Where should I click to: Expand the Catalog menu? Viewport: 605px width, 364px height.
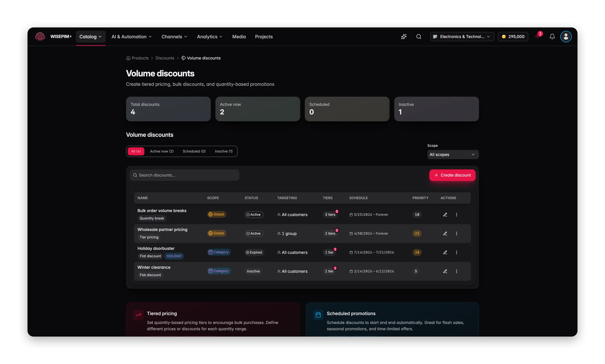(90, 37)
